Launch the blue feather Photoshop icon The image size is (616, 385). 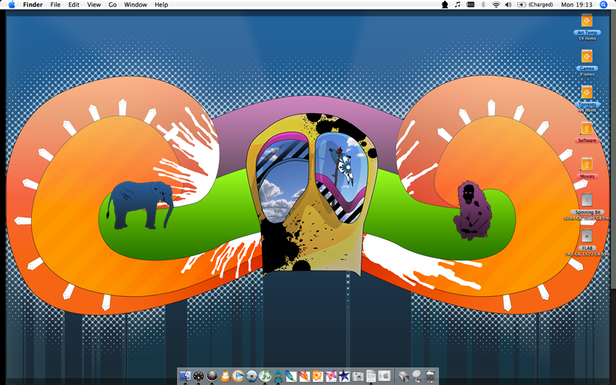click(291, 376)
